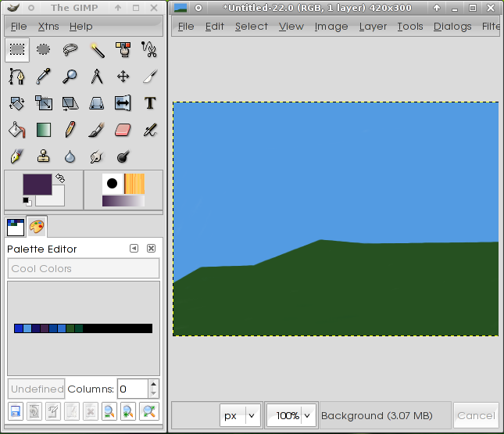Open the Palette Editor tab menu arrow
The width and height of the screenshot is (504, 434).
point(134,249)
